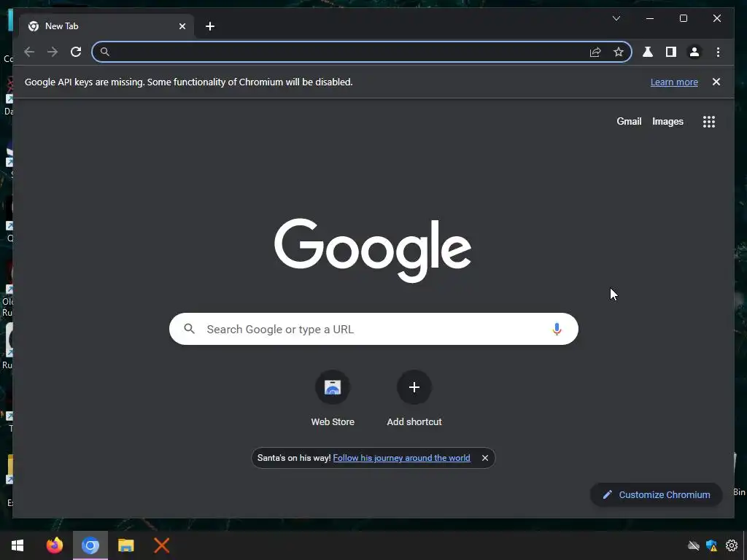Image resolution: width=747 pixels, height=560 pixels.
Task: Click the Google logo
Action: click(373, 250)
